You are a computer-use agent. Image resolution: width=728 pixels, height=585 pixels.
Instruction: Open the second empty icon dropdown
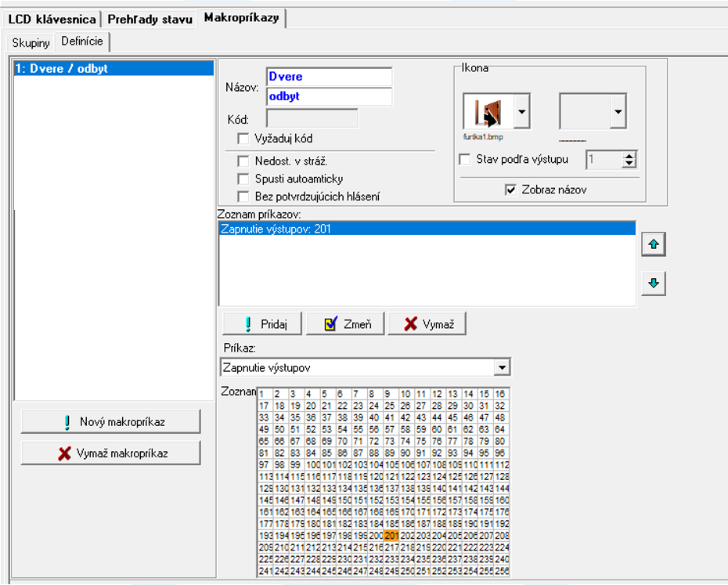point(618,112)
